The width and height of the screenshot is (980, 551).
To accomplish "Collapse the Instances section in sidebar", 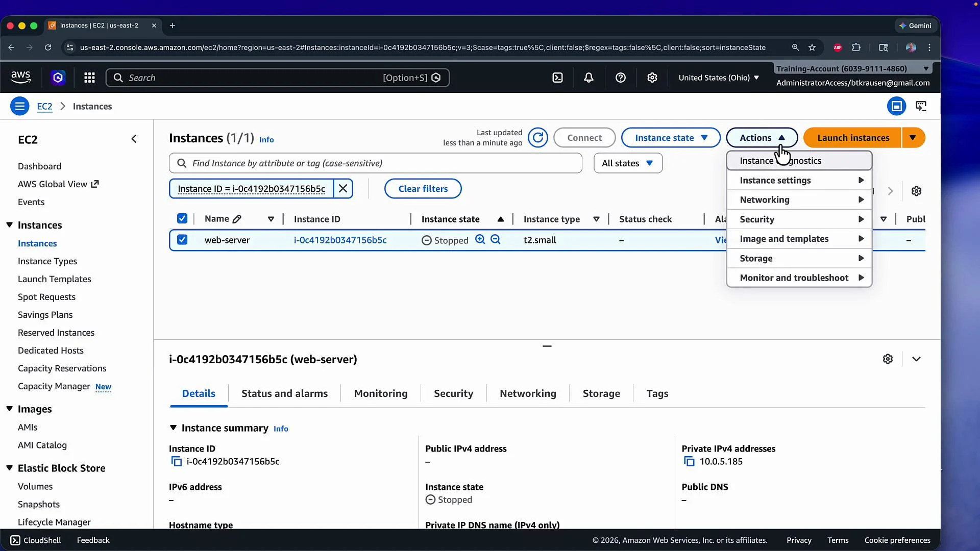I will 9,225.
